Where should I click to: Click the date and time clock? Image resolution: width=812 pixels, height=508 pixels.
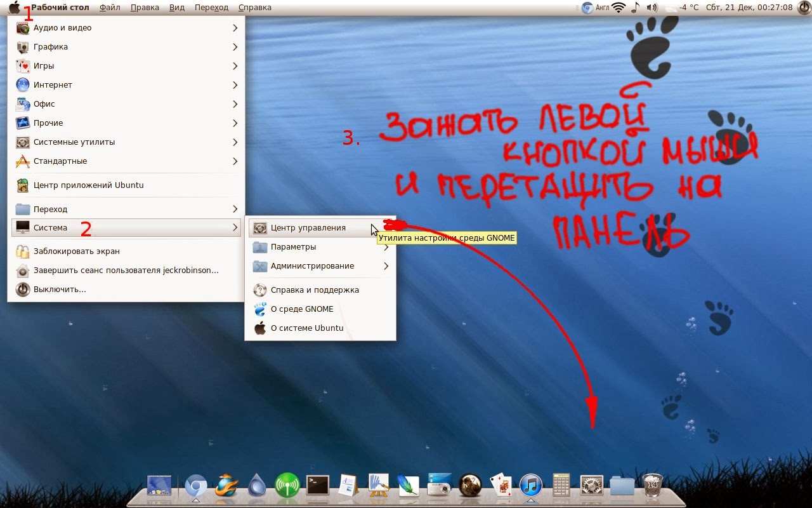[x=748, y=8]
